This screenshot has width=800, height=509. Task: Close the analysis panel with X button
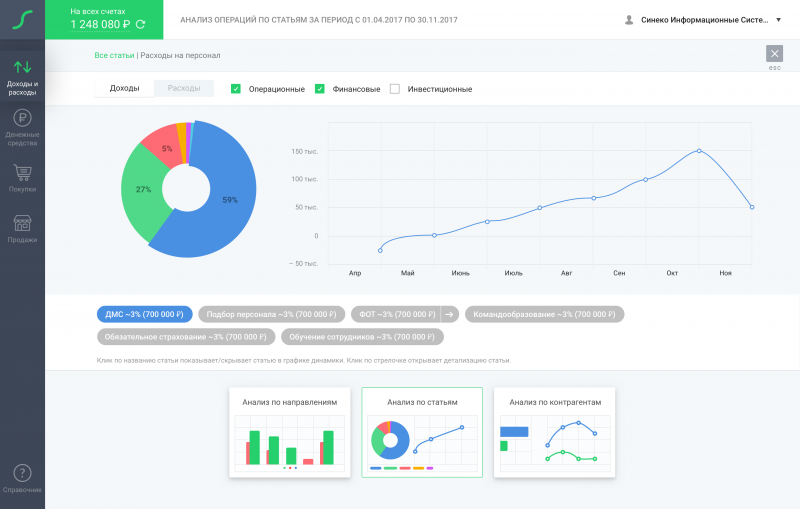click(774, 54)
